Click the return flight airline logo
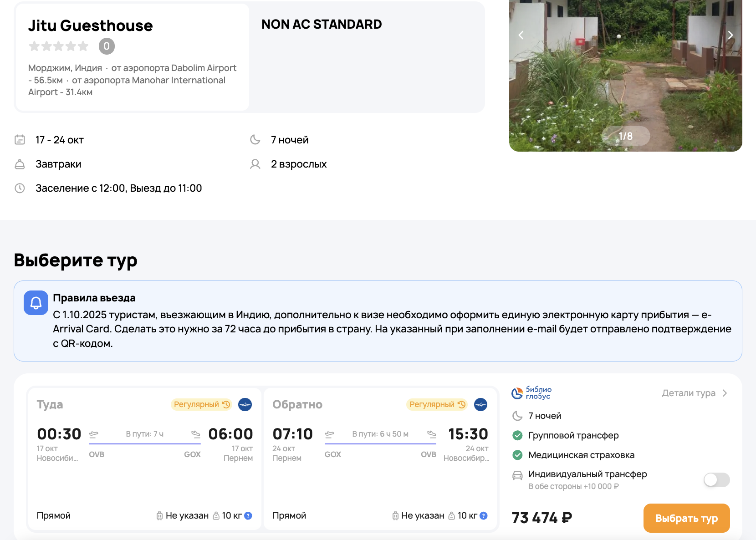The width and height of the screenshot is (756, 540). coord(480,404)
